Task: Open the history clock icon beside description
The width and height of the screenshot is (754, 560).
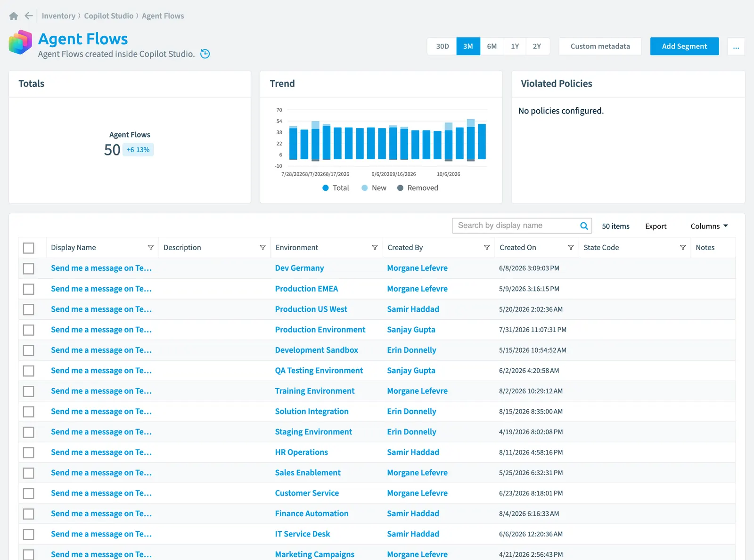Action: click(205, 54)
